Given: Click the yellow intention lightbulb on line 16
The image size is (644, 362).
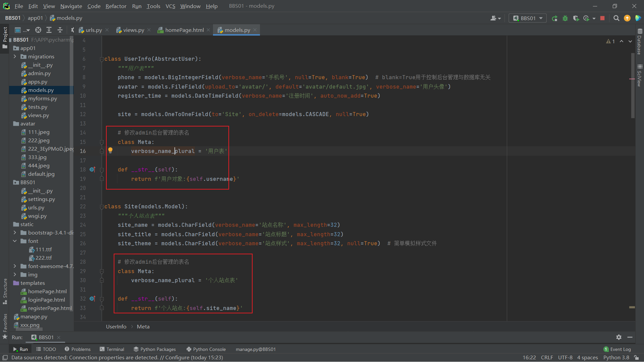Looking at the screenshot, I should 110,150.
